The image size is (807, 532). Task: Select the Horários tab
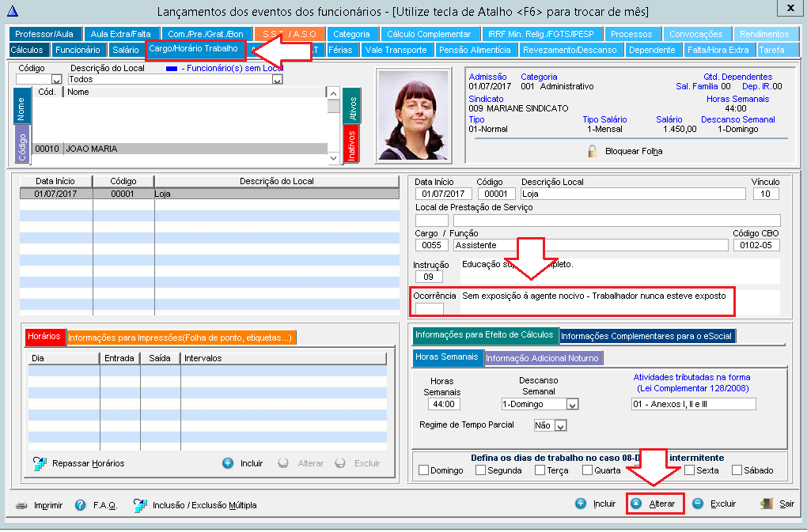[45, 336]
